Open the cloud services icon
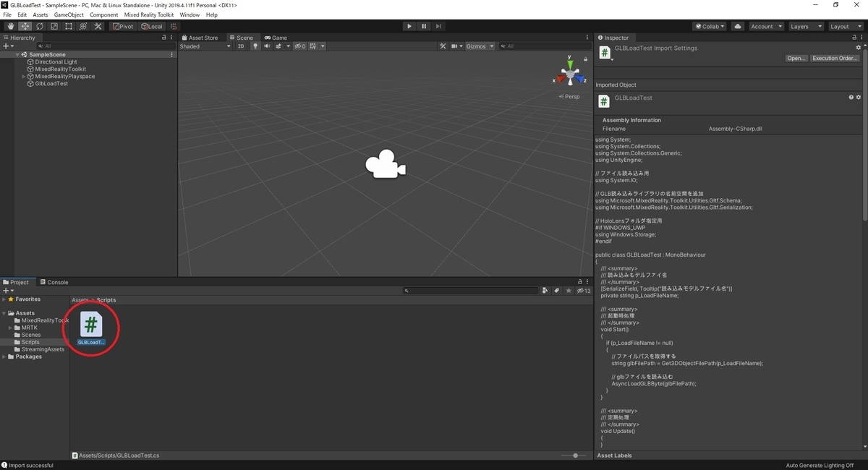Image resolution: width=868 pixels, height=470 pixels. click(x=738, y=26)
